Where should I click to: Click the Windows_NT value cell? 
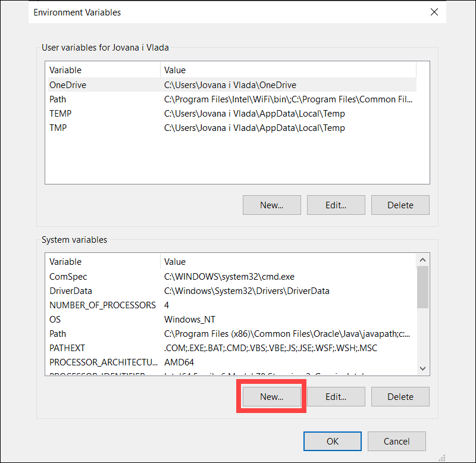tap(190, 320)
